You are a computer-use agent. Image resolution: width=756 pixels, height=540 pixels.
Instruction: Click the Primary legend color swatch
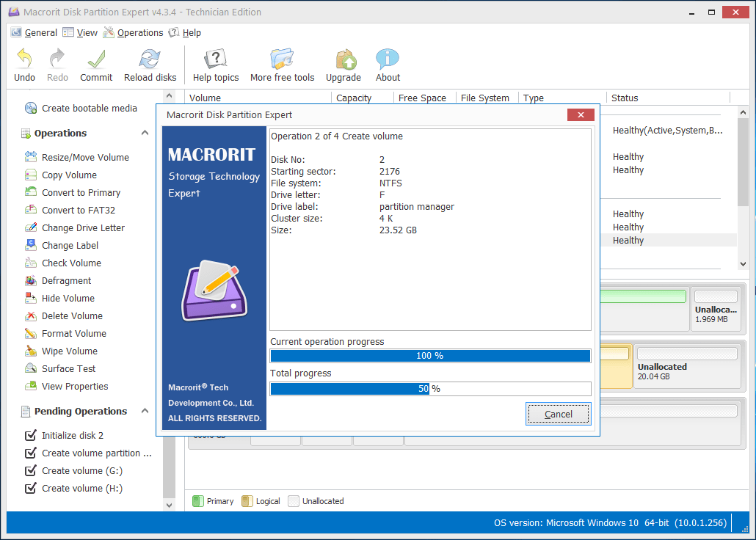click(197, 501)
